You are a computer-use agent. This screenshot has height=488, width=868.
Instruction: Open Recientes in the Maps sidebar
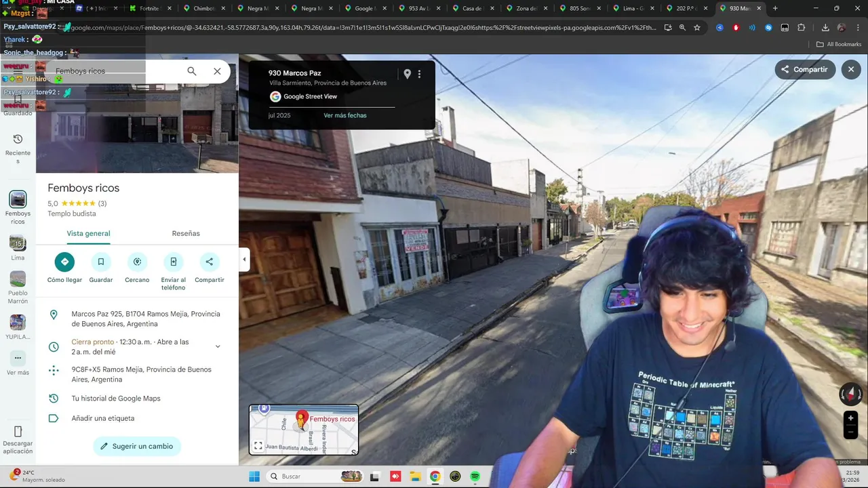18,148
